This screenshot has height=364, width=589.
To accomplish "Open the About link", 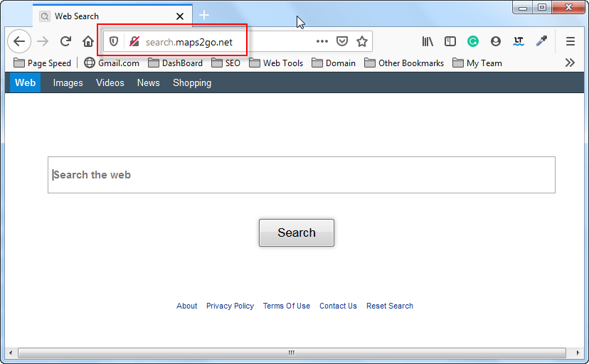I will [x=186, y=306].
